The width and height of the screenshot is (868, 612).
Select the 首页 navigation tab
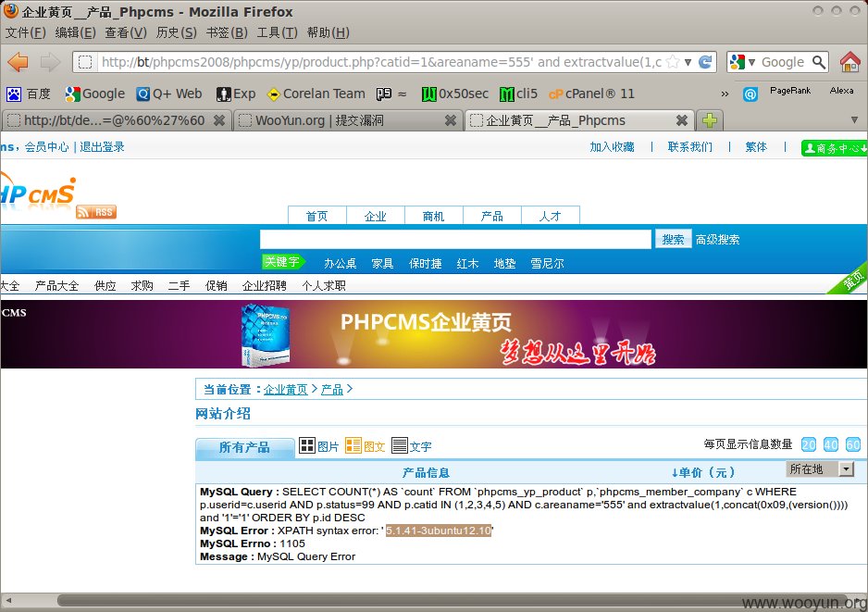coord(317,216)
